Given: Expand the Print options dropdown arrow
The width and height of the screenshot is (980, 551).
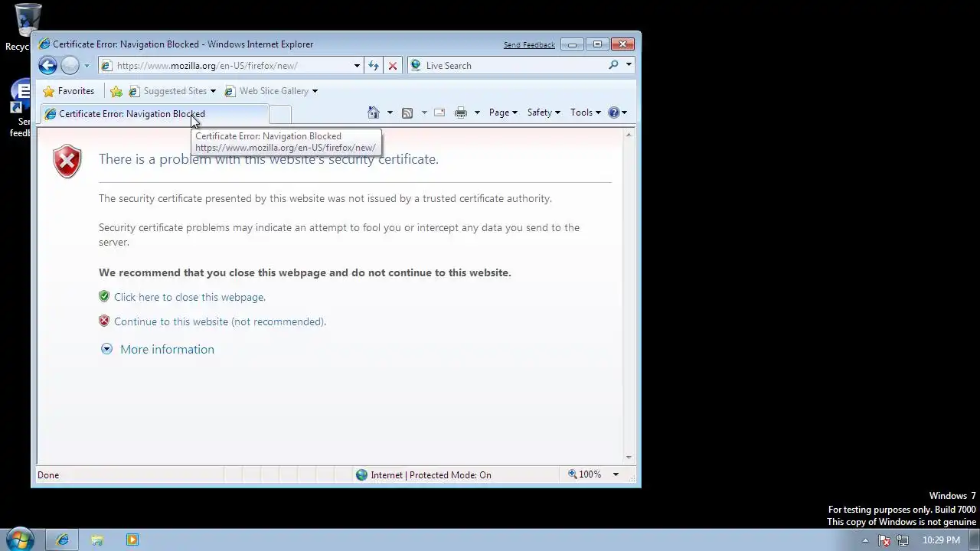Looking at the screenshot, I should click(477, 112).
